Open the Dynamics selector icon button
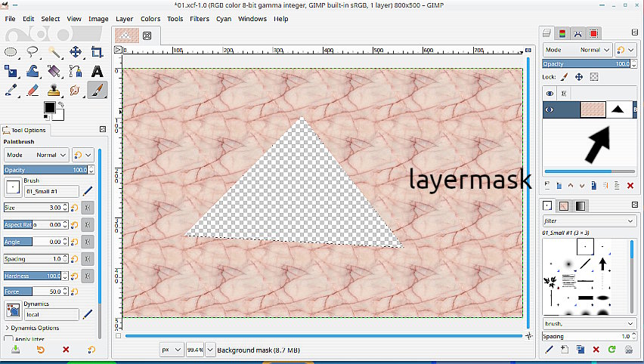The width and height of the screenshot is (644, 364). click(13, 310)
